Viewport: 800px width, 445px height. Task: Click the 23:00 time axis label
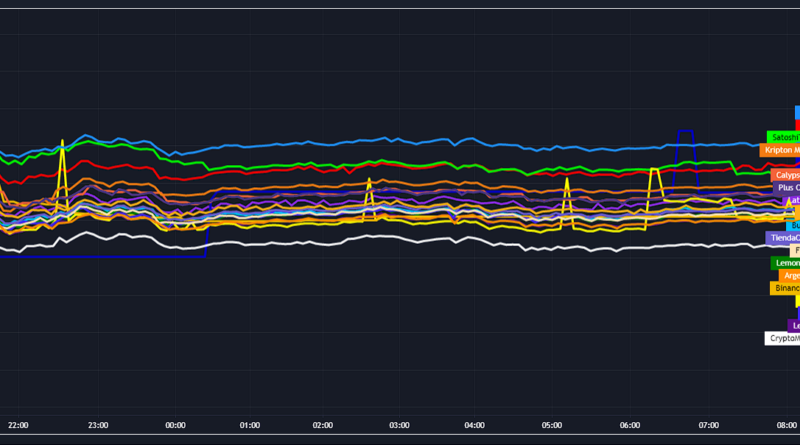coord(97,425)
